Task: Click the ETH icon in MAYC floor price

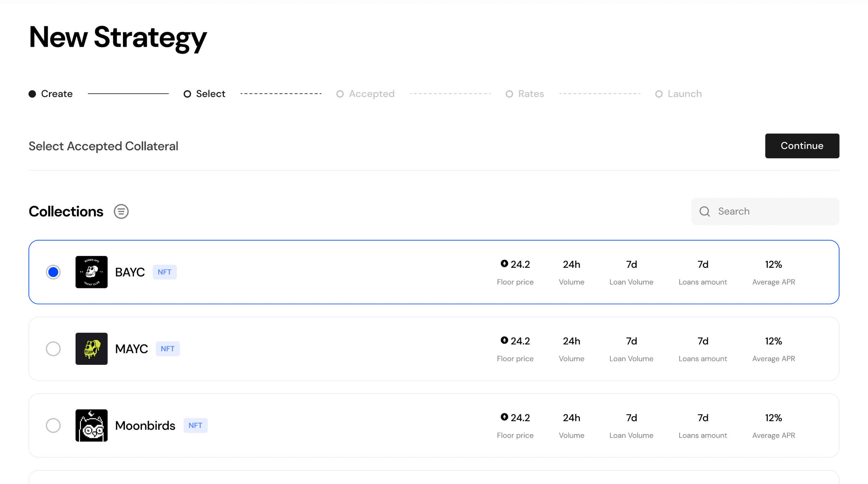Action: click(x=504, y=340)
